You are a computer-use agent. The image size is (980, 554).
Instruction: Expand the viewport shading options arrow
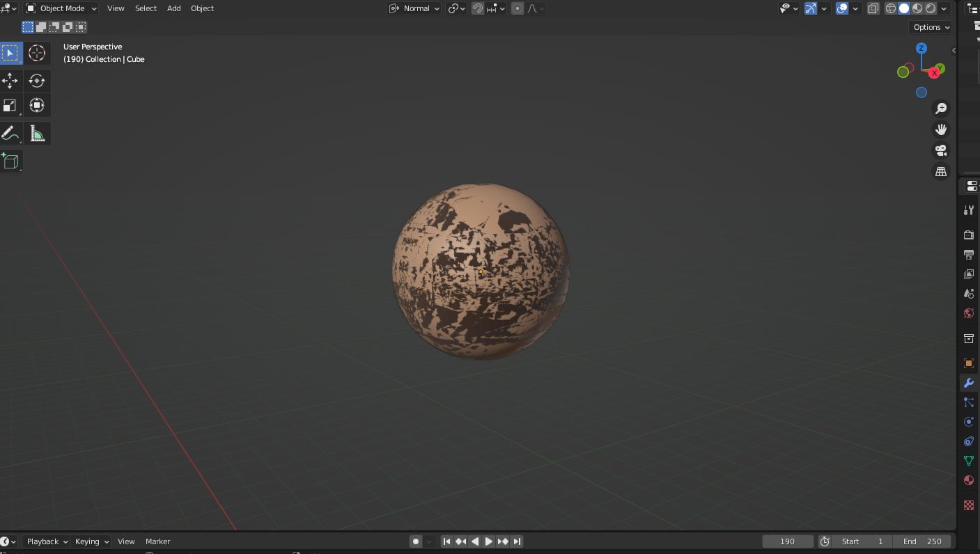[944, 8]
